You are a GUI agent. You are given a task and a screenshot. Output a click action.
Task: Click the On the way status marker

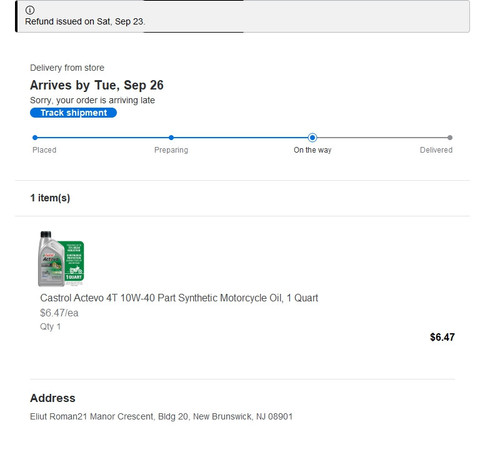click(x=312, y=137)
